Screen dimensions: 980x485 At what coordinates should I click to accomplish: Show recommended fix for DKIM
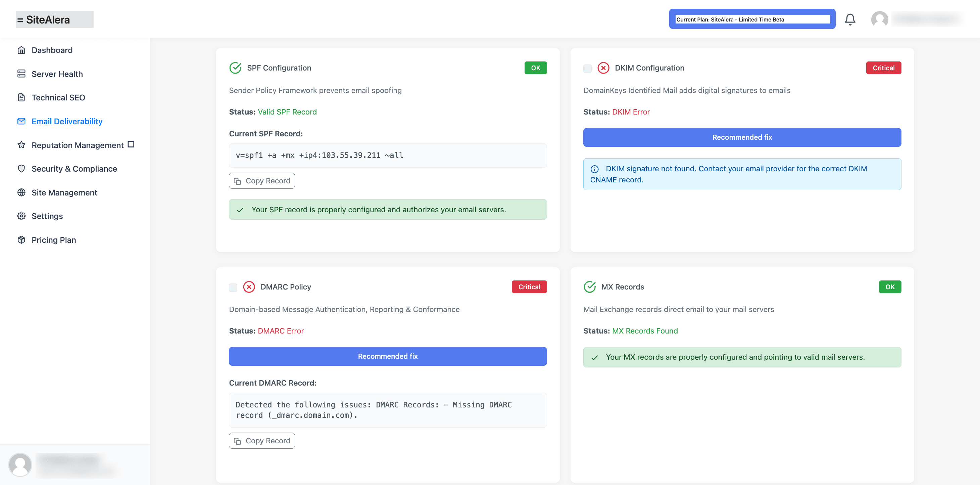[x=742, y=137]
